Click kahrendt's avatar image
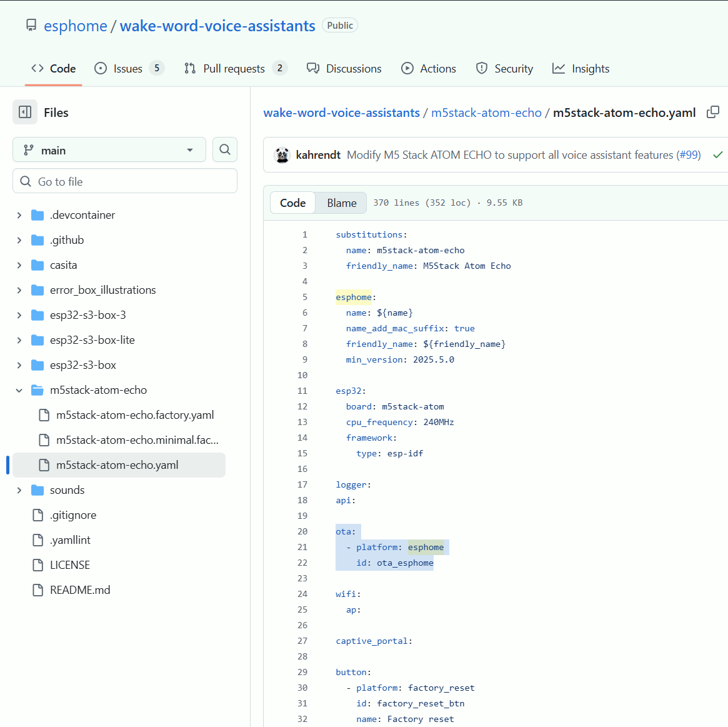This screenshot has width=728, height=727. 282,155
